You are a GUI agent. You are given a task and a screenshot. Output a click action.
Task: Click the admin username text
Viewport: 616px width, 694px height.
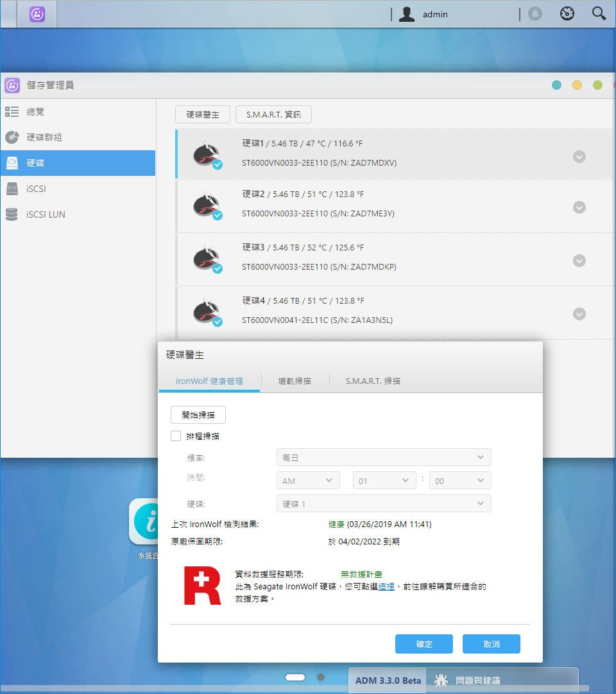point(435,15)
